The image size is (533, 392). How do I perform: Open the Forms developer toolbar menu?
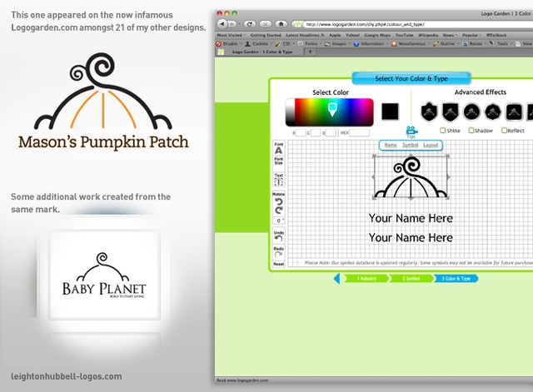click(x=309, y=44)
